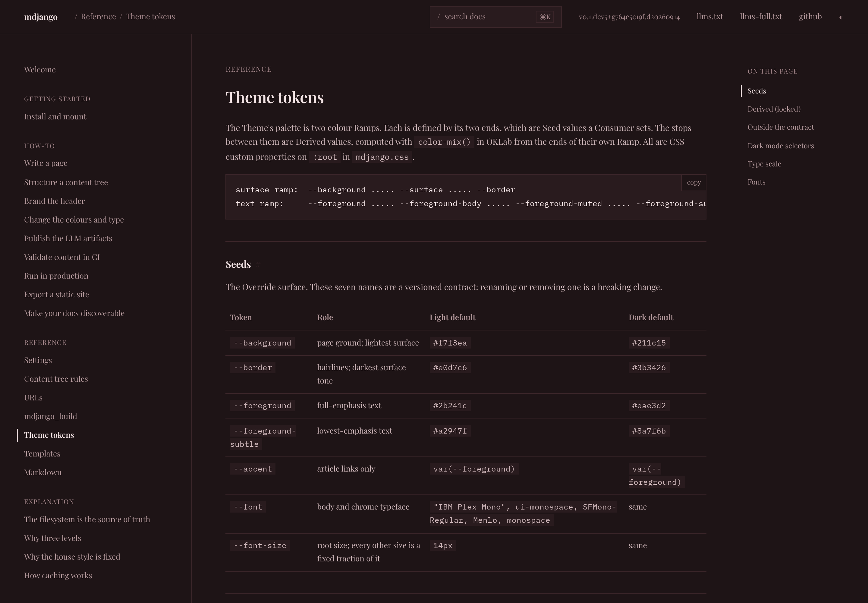This screenshot has width=868, height=603.
Task: Open How caching works
Action: (x=58, y=576)
